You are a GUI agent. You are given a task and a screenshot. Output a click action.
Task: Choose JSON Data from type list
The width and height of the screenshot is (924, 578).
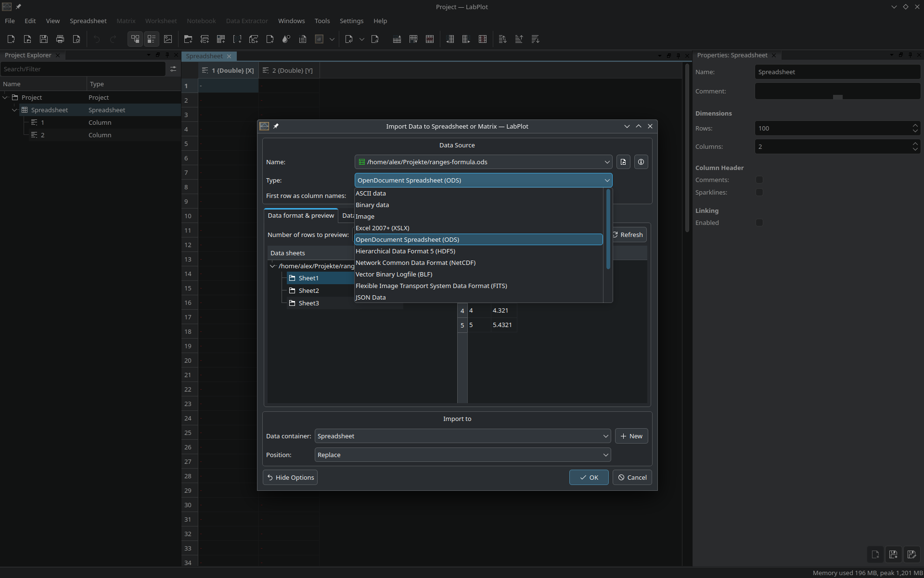371,297
